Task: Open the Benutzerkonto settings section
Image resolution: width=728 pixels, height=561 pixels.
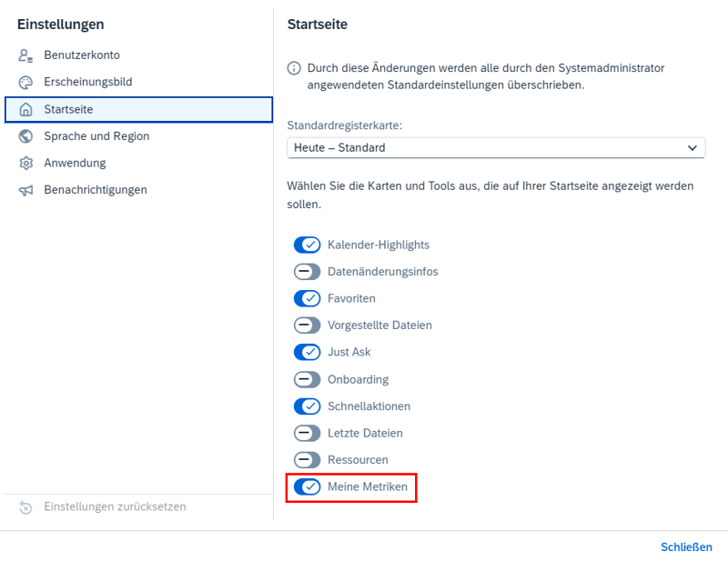Action: point(82,55)
